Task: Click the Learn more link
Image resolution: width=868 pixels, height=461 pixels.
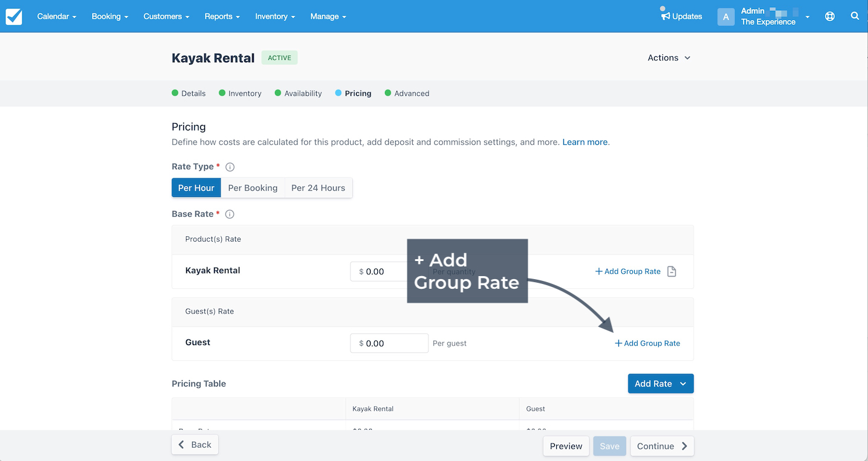Action: (x=585, y=142)
